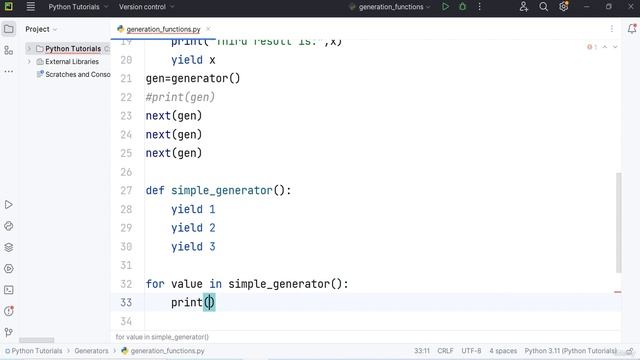The width and height of the screenshot is (640, 360).
Task: Click project panel horizontal scrollbar
Action: pos(37,340)
